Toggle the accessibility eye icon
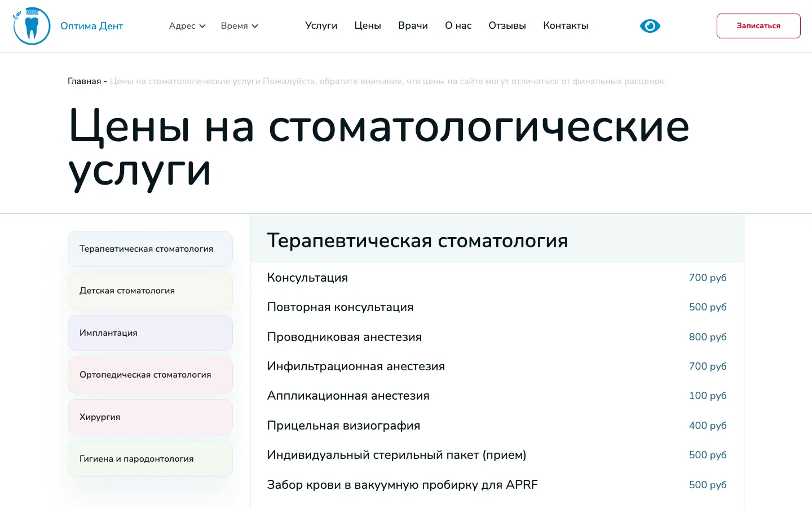Screen dimensions: 812x508 click(x=650, y=26)
